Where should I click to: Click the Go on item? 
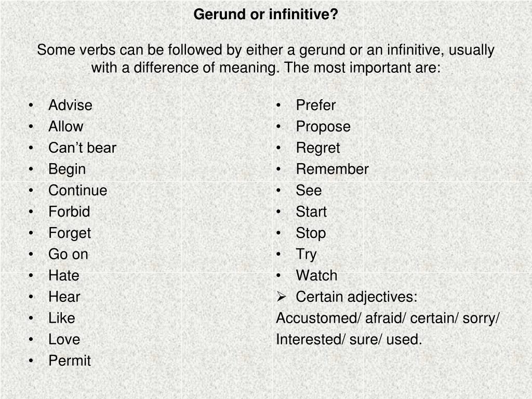[x=68, y=255]
